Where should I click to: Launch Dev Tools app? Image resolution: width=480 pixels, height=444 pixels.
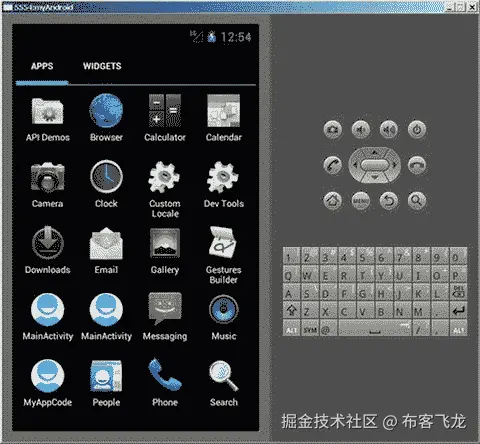click(224, 185)
